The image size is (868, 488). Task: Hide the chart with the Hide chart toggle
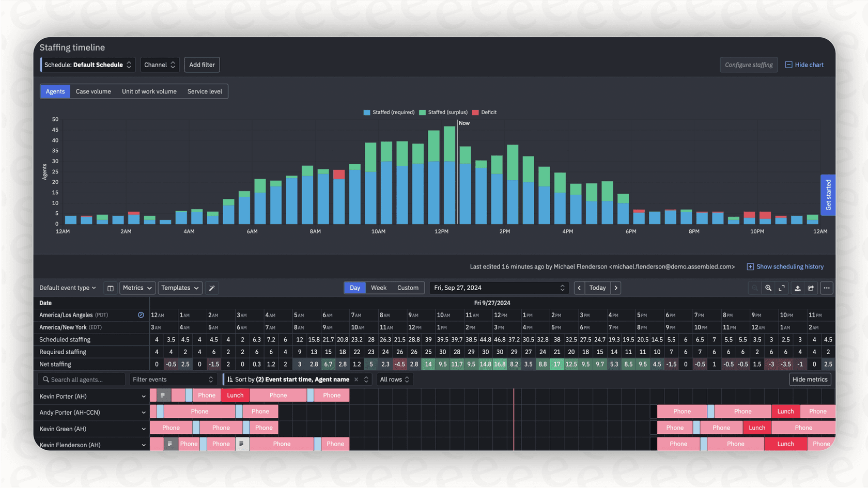click(x=804, y=65)
